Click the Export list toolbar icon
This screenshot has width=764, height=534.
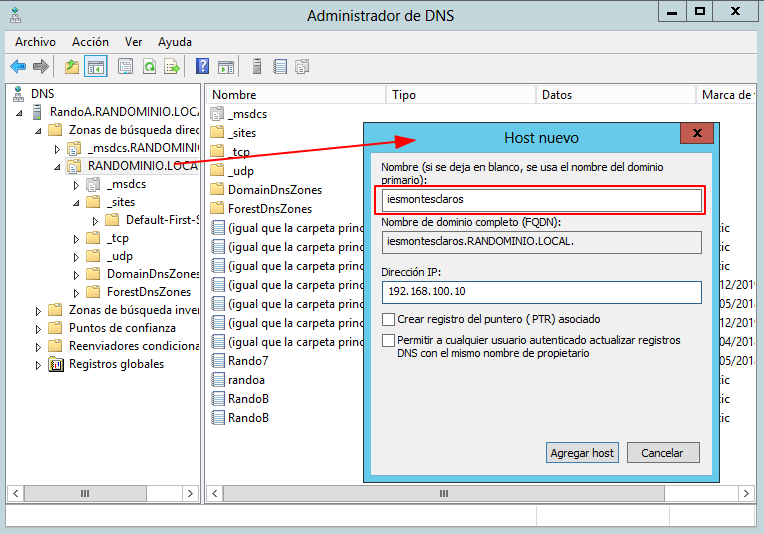pyautogui.click(x=172, y=66)
